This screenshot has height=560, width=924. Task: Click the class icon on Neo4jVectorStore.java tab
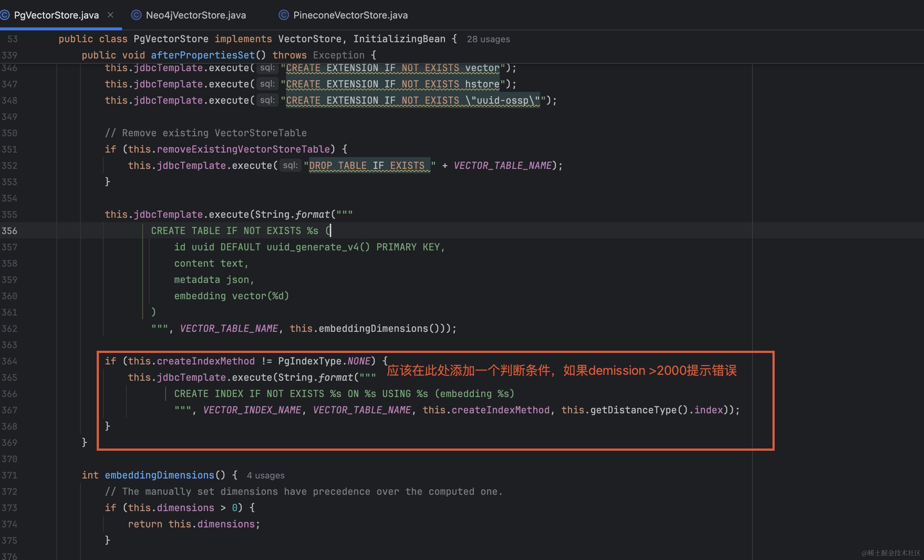(136, 15)
